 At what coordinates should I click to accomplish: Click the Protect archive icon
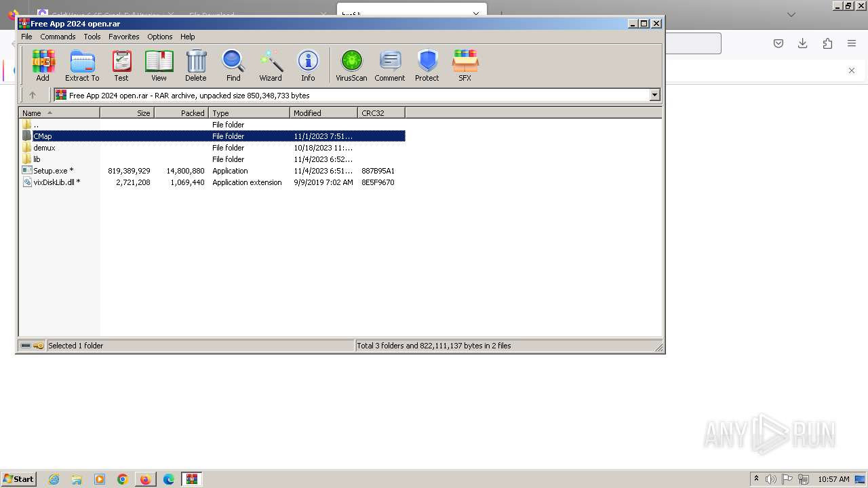[427, 66]
